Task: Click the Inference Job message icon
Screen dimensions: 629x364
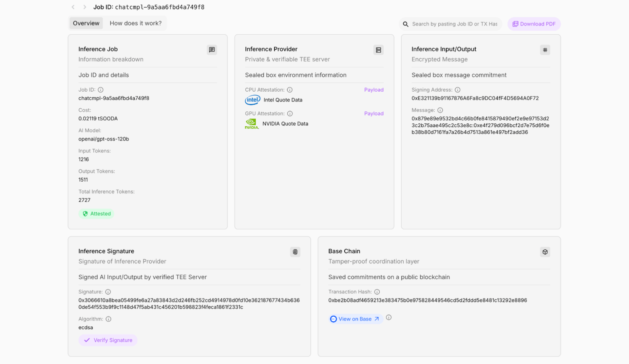Action: point(212,50)
